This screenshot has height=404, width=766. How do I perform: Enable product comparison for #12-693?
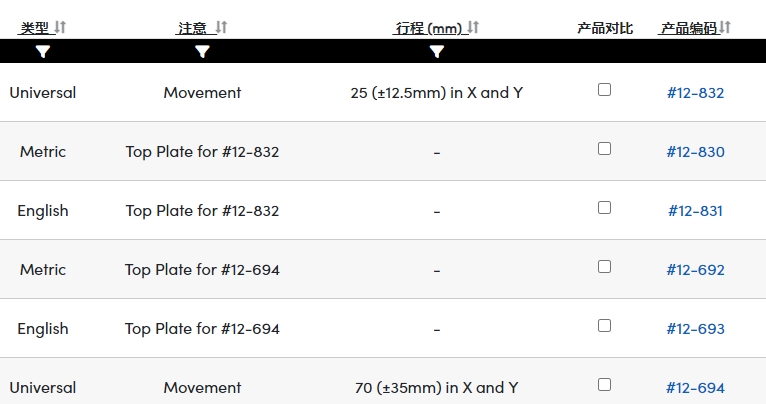(604, 326)
